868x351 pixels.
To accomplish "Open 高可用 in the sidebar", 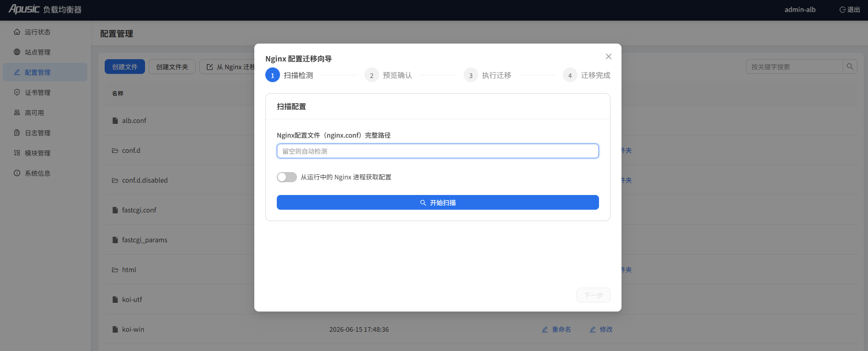I will coord(45,113).
